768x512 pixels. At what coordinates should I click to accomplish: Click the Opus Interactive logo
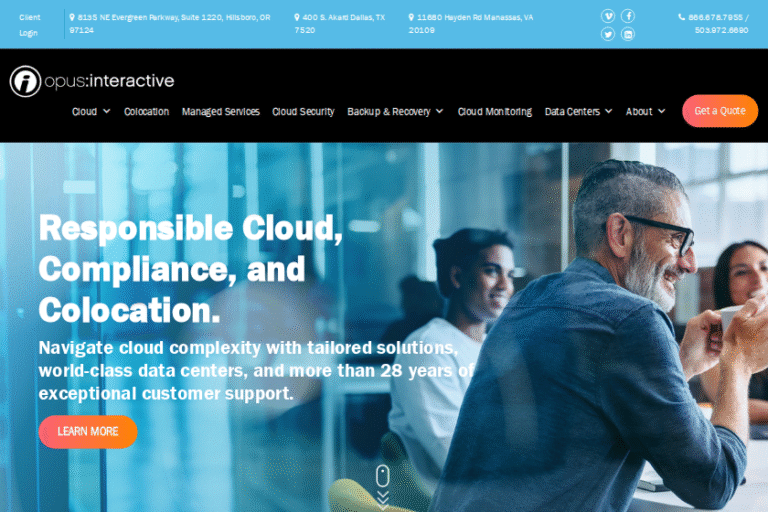[92, 81]
